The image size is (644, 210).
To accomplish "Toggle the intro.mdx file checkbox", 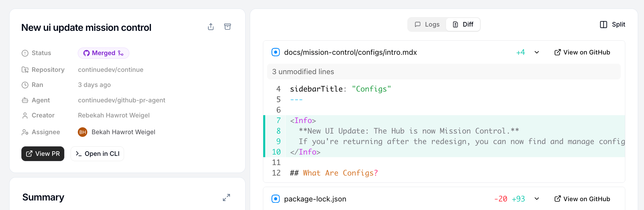I will point(276,52).
